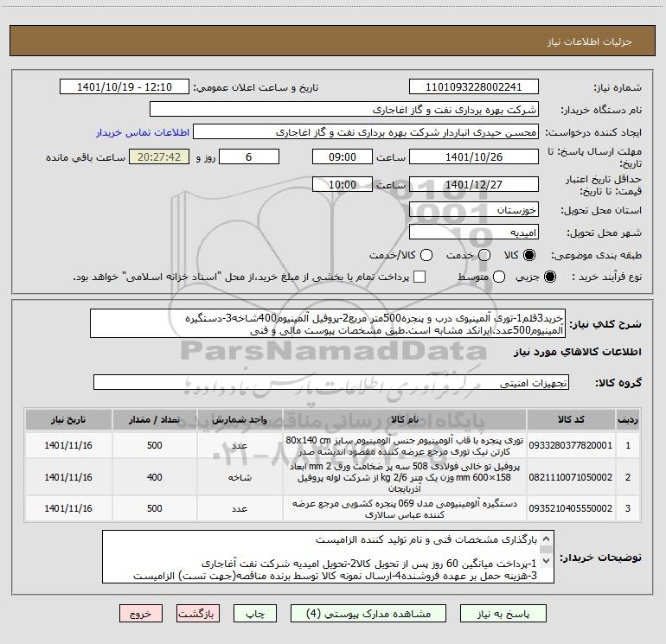Click the خروج exit button

(x=141, y=614)
